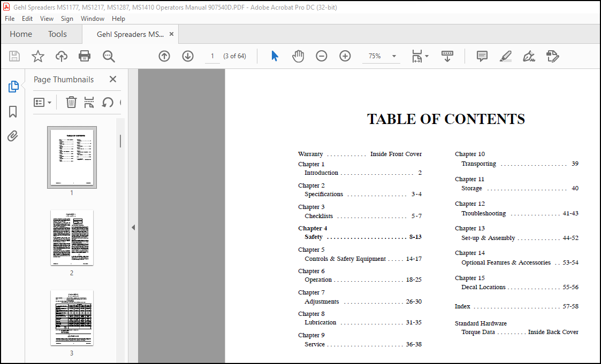
Task: Click the page number input field
Action: pyautogui.click(x=212, y=56)
